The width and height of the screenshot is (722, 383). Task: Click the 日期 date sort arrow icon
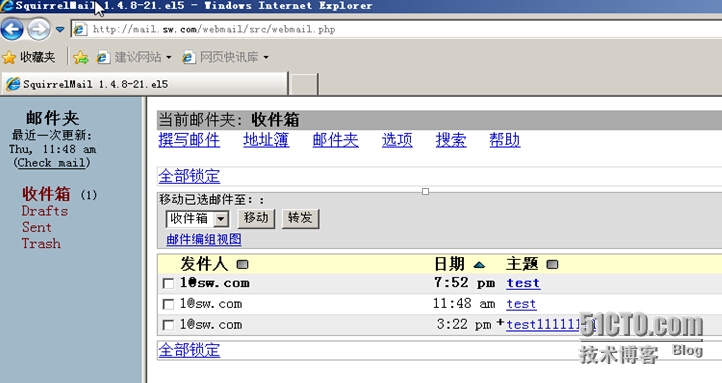tap(479, 265)
